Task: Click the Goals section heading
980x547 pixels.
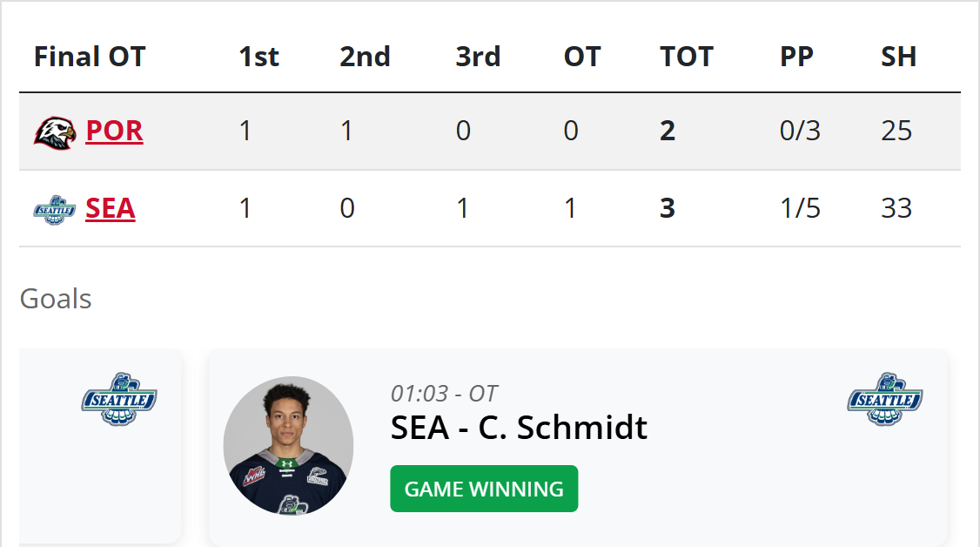Action: pos(56,299)
